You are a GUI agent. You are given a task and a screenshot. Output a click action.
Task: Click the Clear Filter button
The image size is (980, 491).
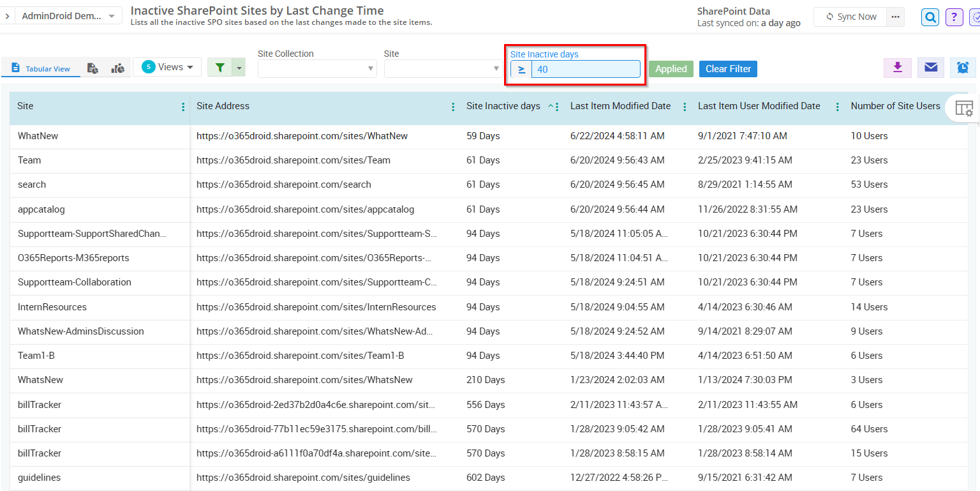728,68
